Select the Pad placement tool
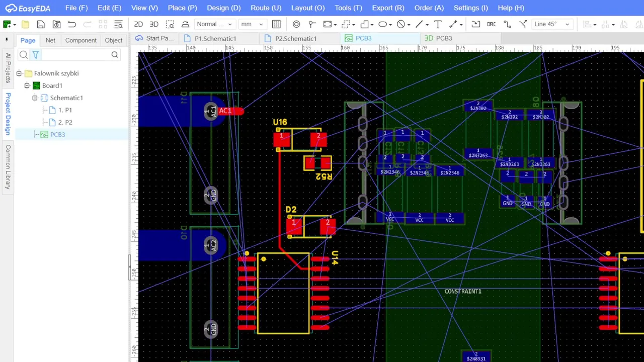Screen dimensions: 644x362 click(296, 24)
